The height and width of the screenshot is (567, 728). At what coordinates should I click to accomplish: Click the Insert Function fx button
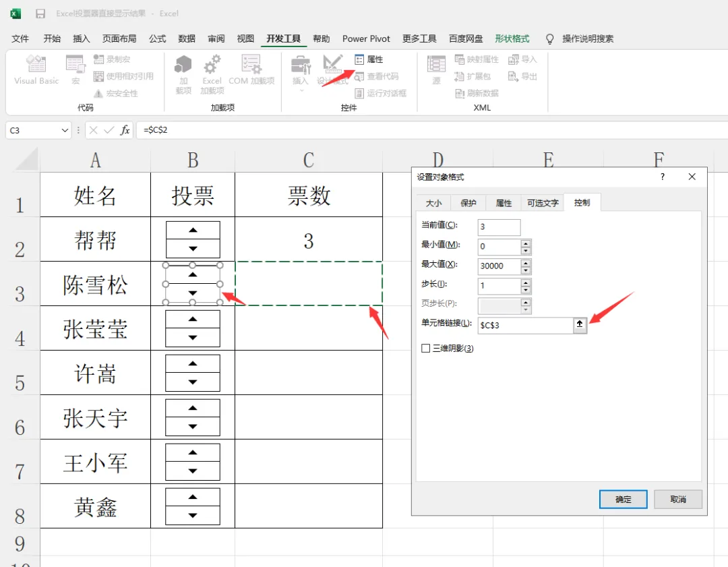tap(125, 130)
